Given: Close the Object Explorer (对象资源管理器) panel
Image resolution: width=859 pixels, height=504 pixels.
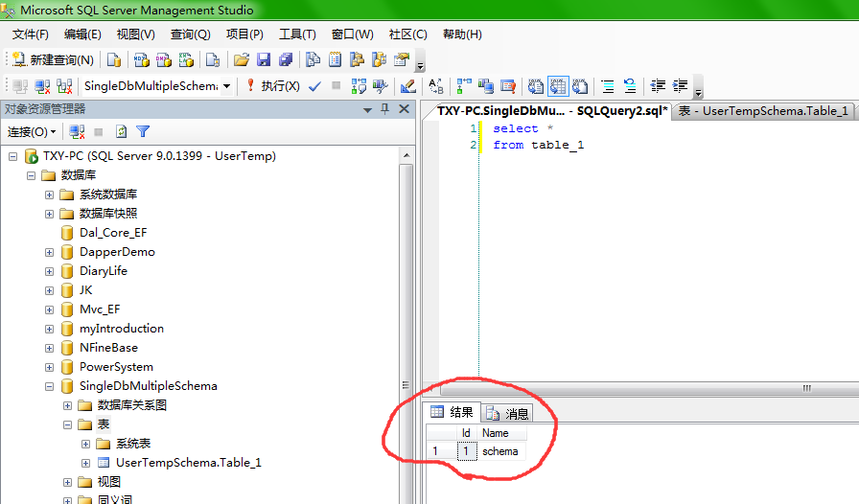Looking at the screenshot, I should point(405,109).
